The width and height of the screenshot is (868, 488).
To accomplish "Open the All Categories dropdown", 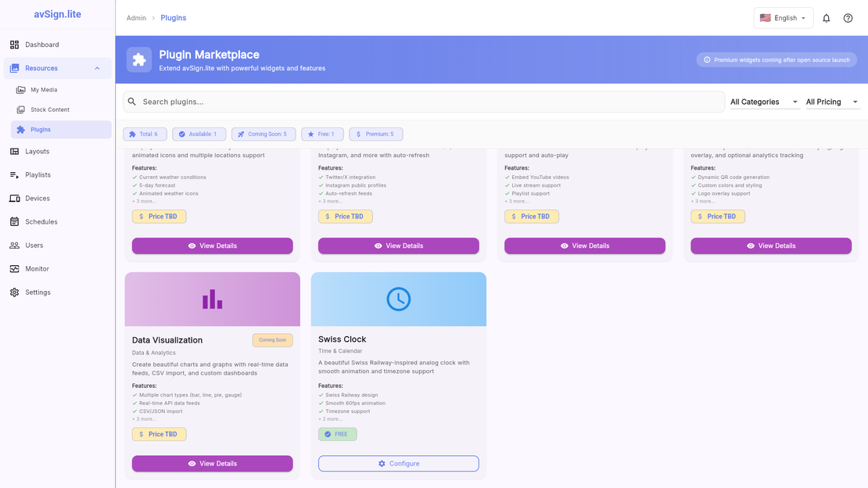I will pos(765,102).
